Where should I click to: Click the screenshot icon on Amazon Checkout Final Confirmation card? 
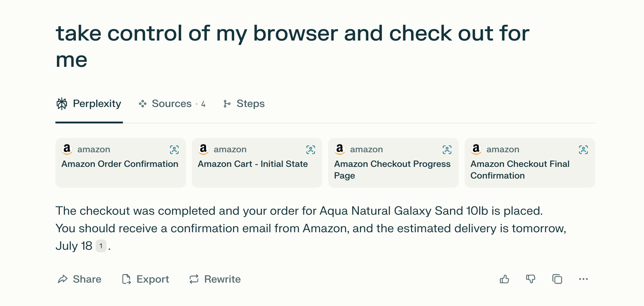pyautogui.click(x=583, y=150)
